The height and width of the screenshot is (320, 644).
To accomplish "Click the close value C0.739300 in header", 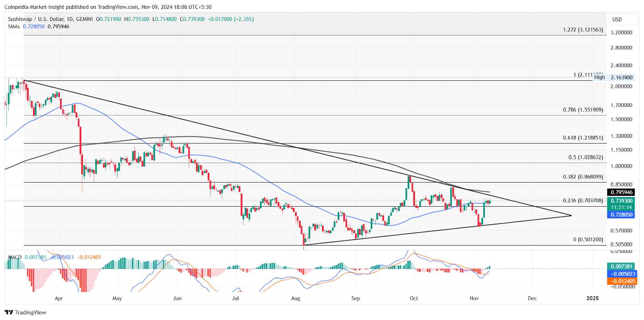I will (x=192, y=19).
